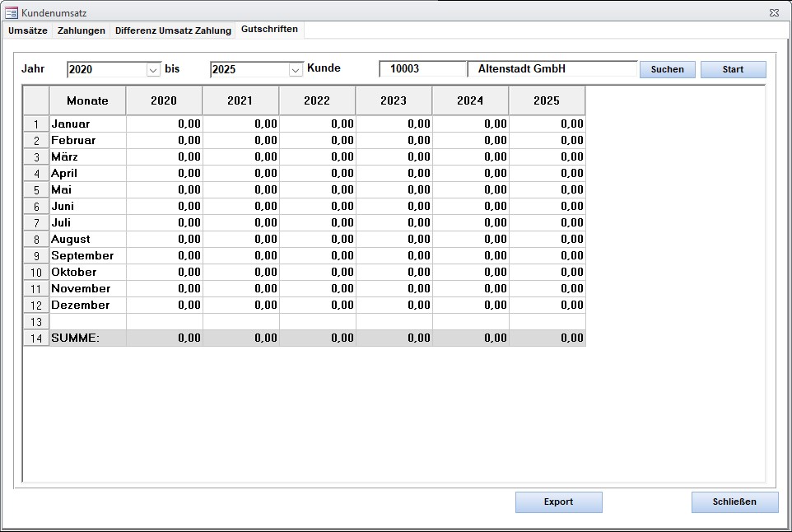Click the customer name field Altenstadt GmbH

click(x=552, y=69)
